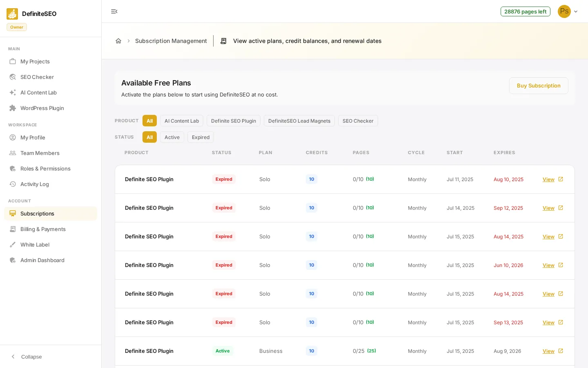Click the WordPress Plugin puzzle icon
This screenshot has width=588, height=368.
[x=13, y=108]
